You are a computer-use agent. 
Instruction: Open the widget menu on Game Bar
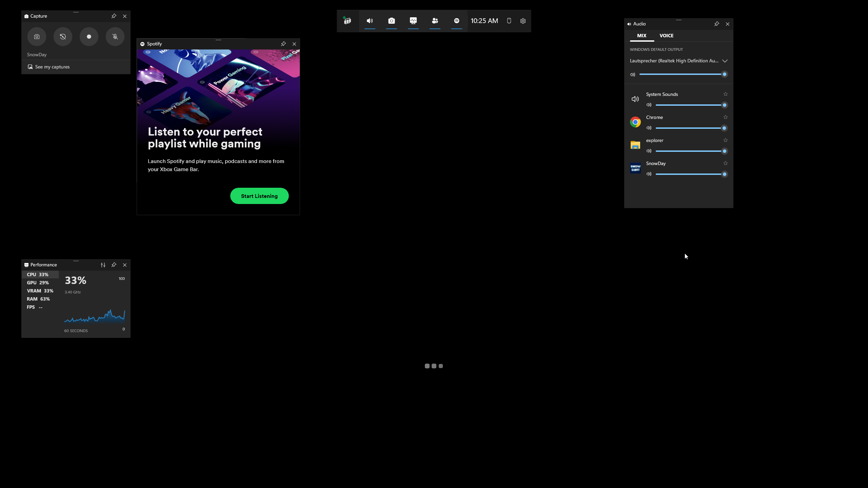tap(348, 21)
